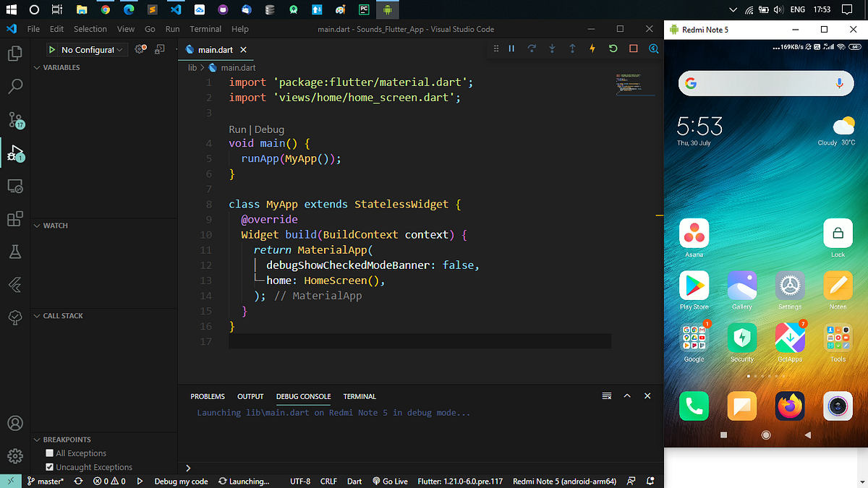Open the Flutter widget inspector magnifier icon
This screenshot has height=488, width=868.
point(653,48)
